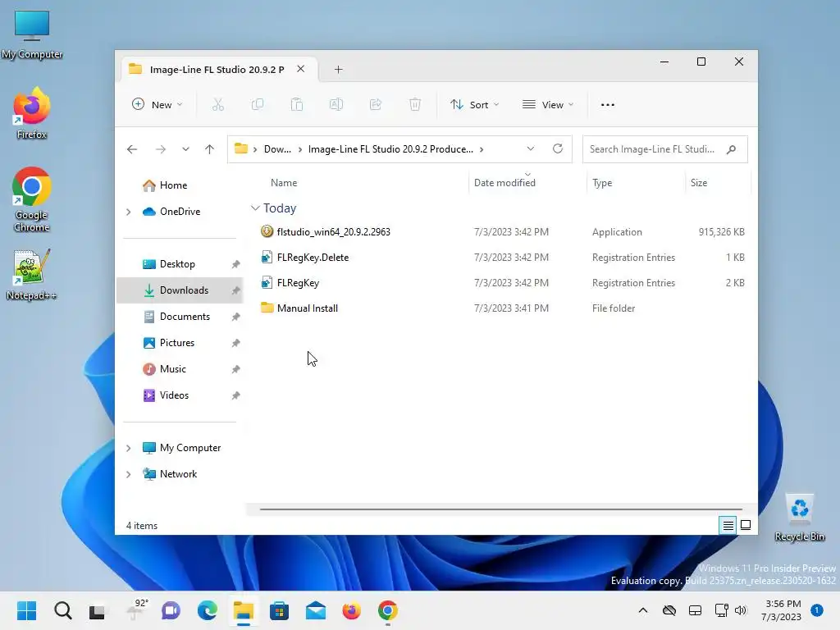Viewport: 840px width, 630px height.
Task: Select Notepad++ desktop icon
Action: tap(32, 275)
